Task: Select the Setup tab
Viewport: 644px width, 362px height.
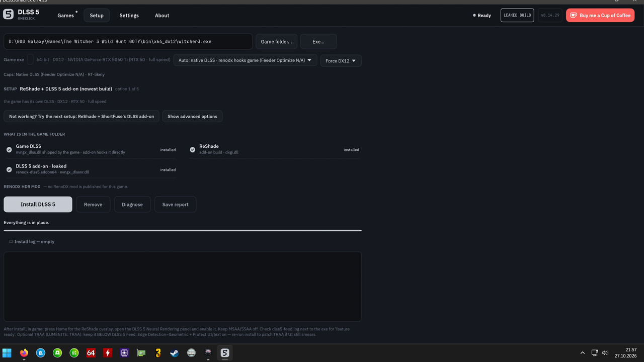Action: pyautogui.click(x=97, y=16)
